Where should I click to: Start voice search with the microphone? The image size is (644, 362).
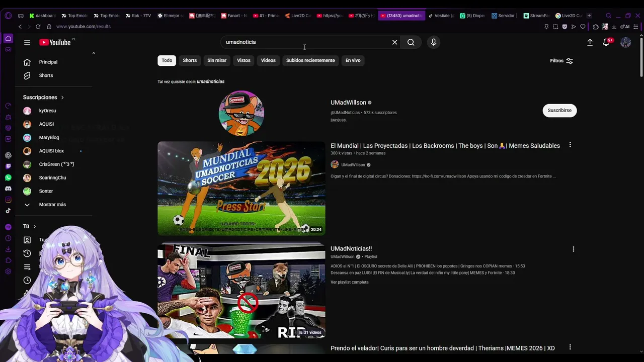[x=434, y=42]
